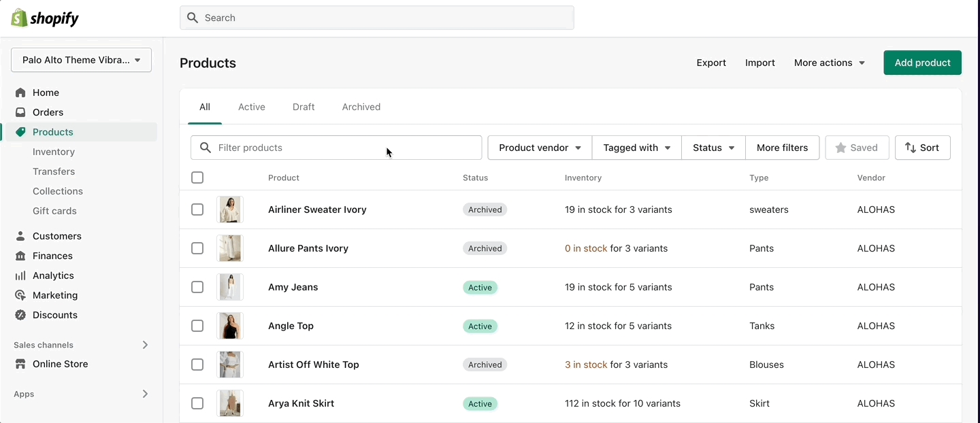Click the Marketing target icon
The image size is (980, 423).
[20, 295]
